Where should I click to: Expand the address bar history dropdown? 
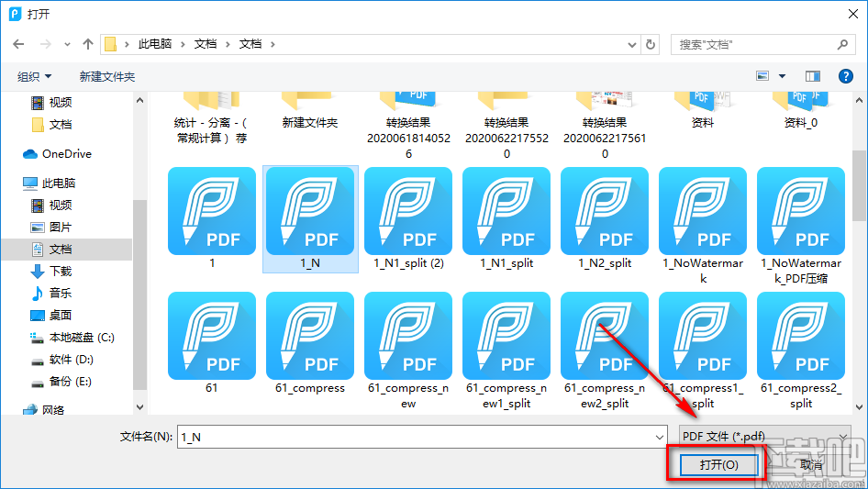point(631,45)
